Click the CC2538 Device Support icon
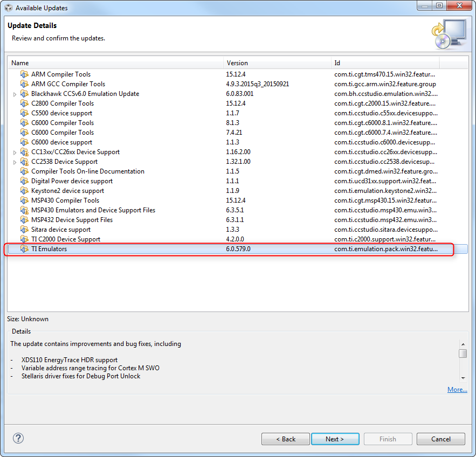 (24, 162)
